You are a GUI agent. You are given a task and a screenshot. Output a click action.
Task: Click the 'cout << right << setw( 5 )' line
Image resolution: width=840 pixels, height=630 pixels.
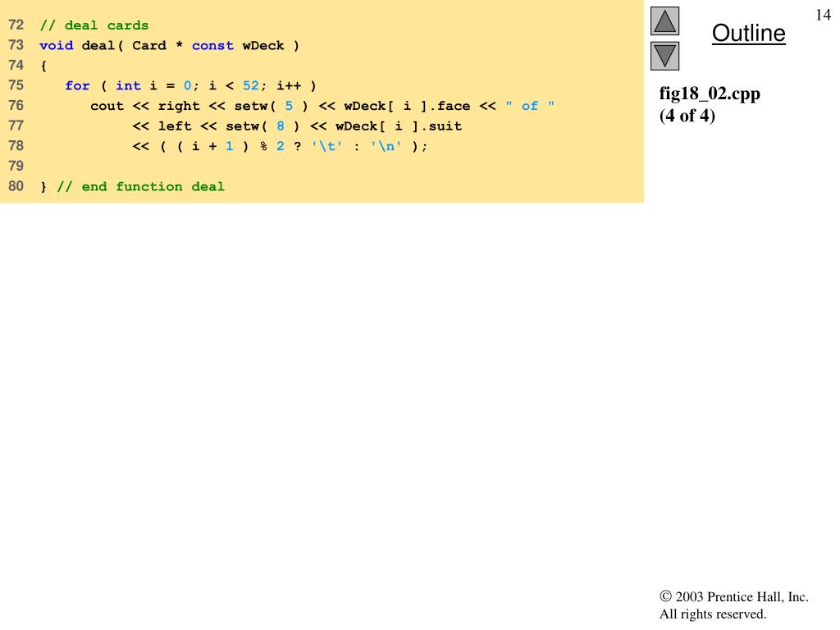(322, 106)
